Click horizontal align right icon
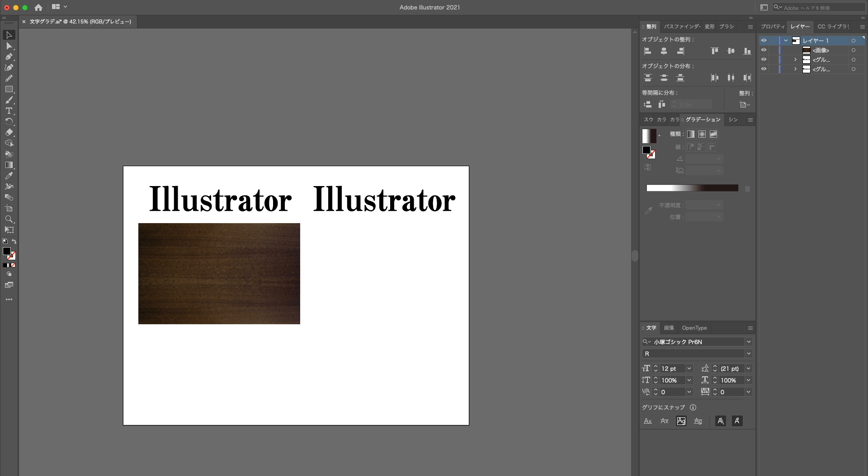The width and height of the screenshot is (868, 476). 680,51
